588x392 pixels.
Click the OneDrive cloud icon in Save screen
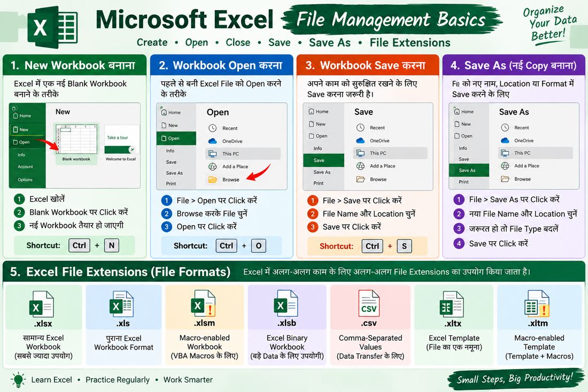point(360,141)
